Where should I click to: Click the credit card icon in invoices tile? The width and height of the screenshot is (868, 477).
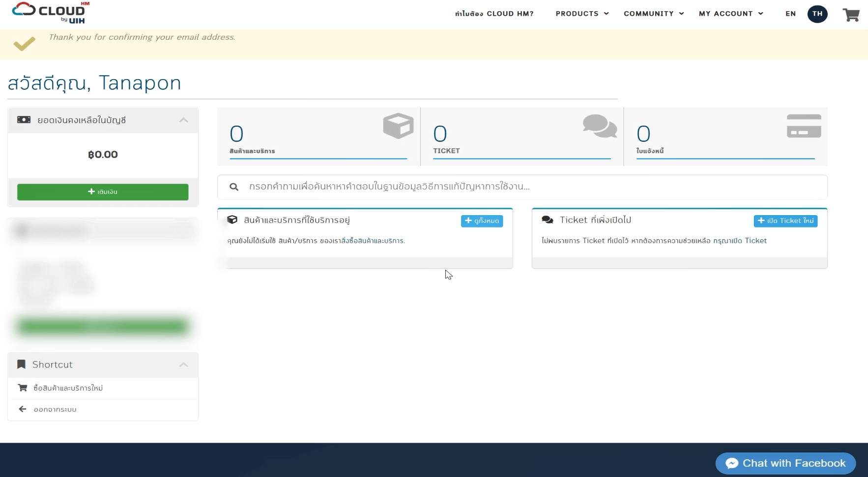[x=804, y=126]
